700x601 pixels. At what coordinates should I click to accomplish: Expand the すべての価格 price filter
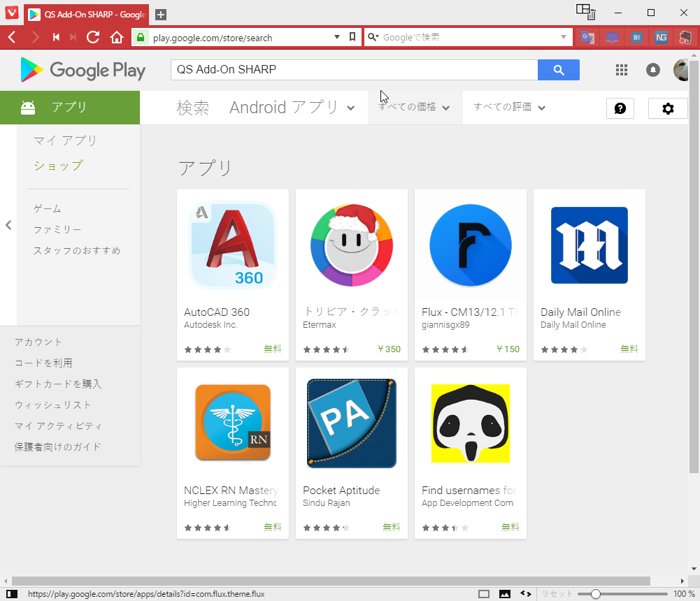point(414,107)
